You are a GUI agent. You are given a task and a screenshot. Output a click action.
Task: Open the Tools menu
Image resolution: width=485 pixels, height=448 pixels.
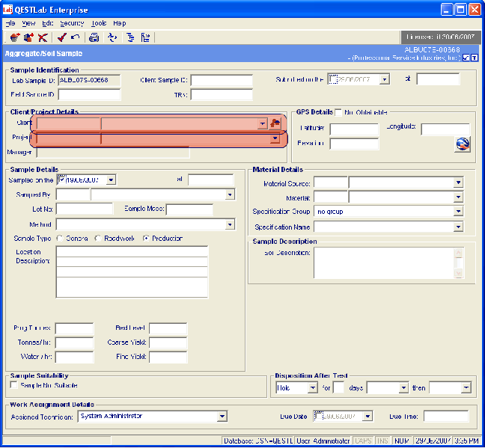coord(99,23)
